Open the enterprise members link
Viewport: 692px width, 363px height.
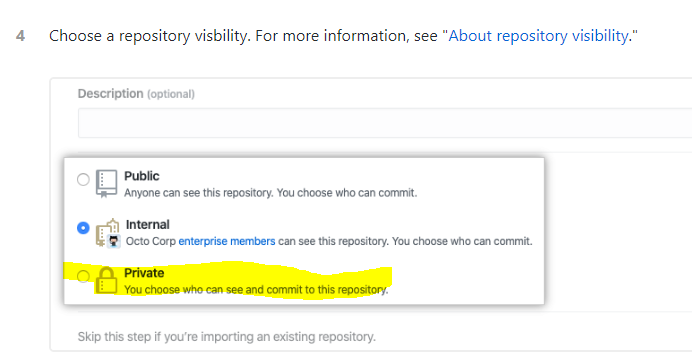[x=227, y=241]
